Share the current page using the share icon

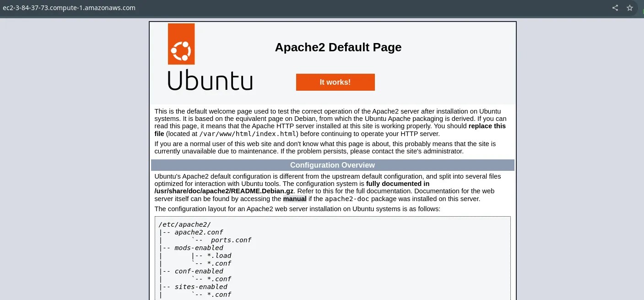(x=615, y=8)
